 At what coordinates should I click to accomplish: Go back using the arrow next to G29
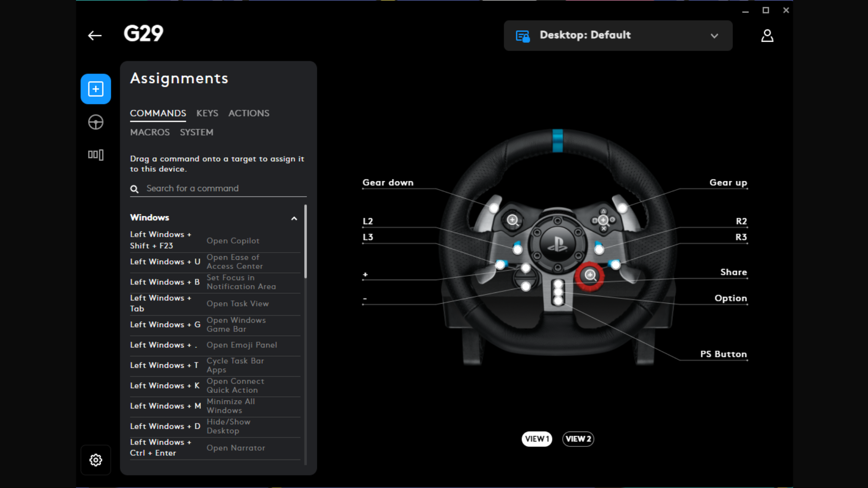(94, 36)
